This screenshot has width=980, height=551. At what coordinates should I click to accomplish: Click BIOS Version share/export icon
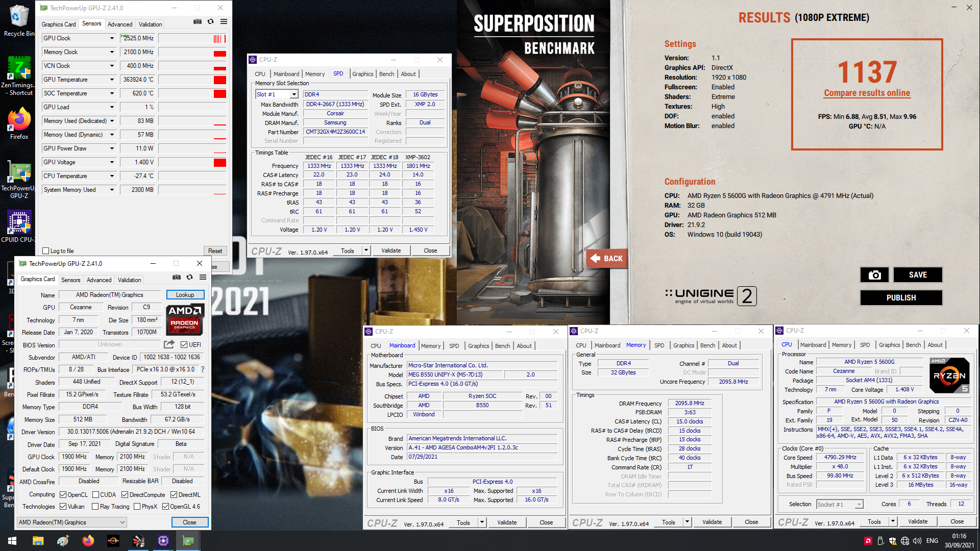click(169, 344)
